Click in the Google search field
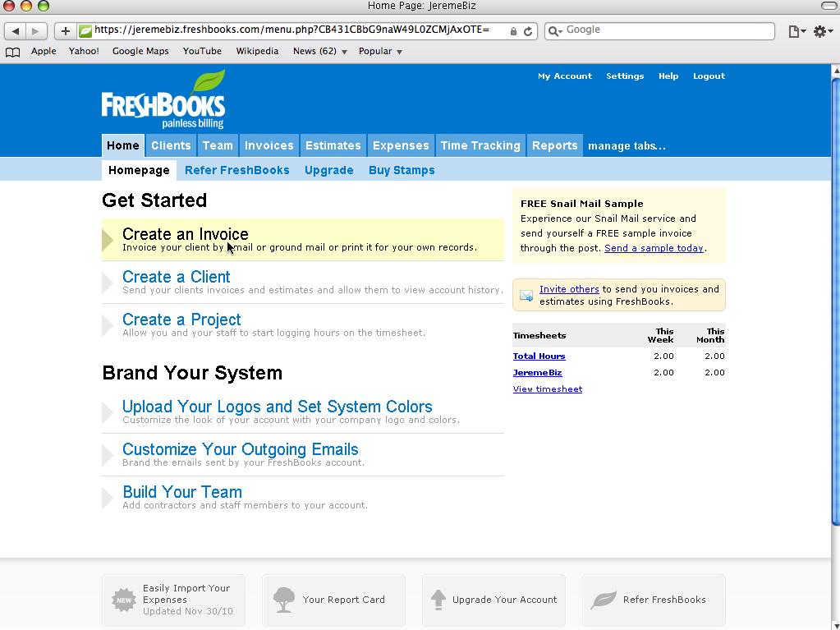Screen dimensions: 840x630 click(x=667, y=30)
